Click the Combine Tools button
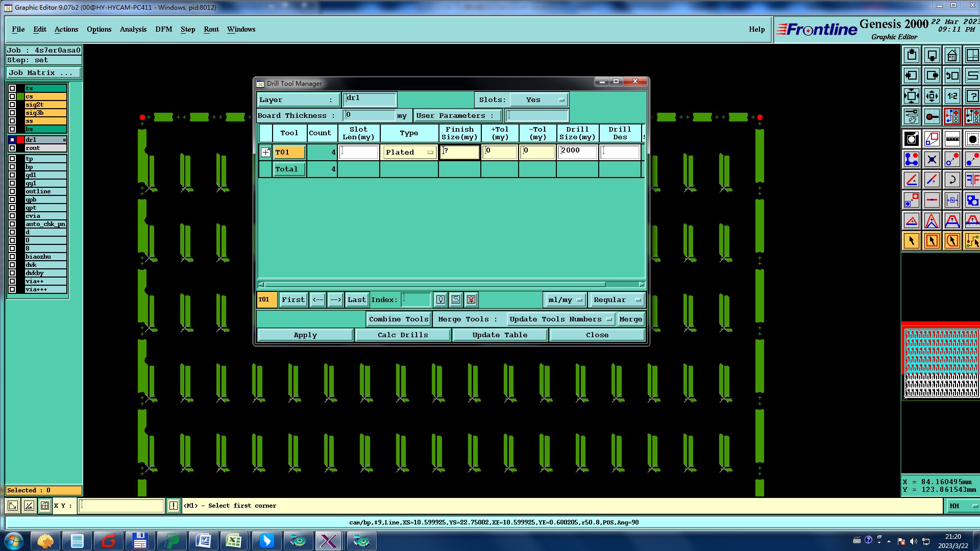980x551 pixels. pyautogui.click(x=399, y=319)
